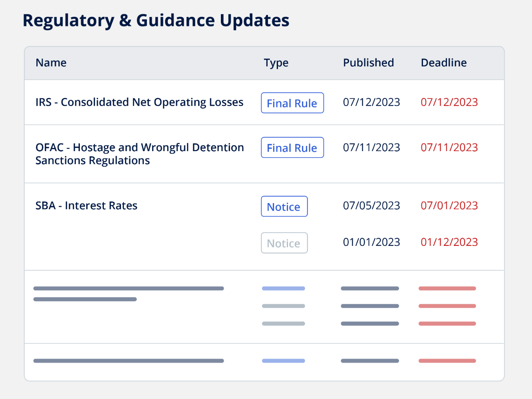Click red deadline 07/12/2023
Image resolution: width=532 pixels, height=399 pixels.
tap(449, 102)
